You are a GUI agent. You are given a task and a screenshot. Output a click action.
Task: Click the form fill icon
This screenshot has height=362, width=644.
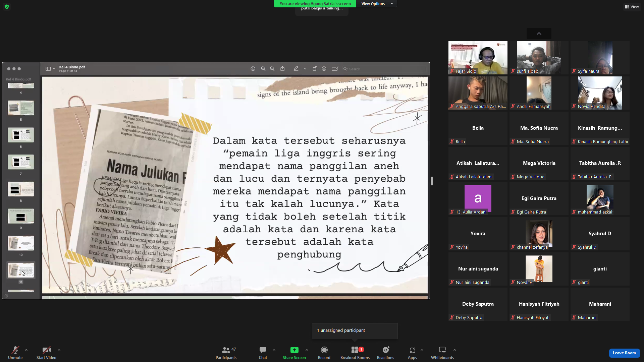pyautogui.click(x=335, y=69)
